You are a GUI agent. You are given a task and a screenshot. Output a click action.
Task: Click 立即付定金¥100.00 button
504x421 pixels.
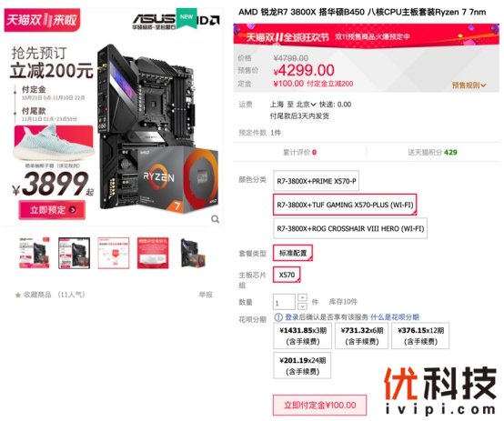[320, 406]
